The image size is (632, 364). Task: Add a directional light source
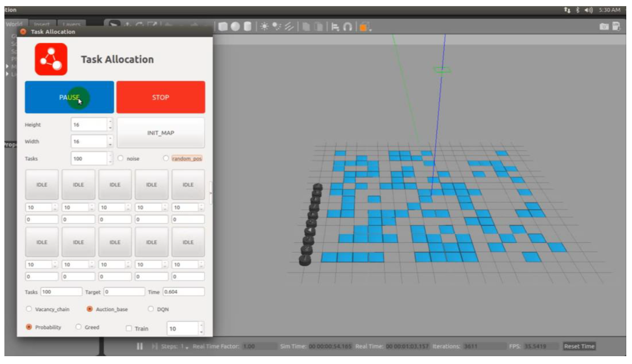pyautogui.click(x=289, y=26)
